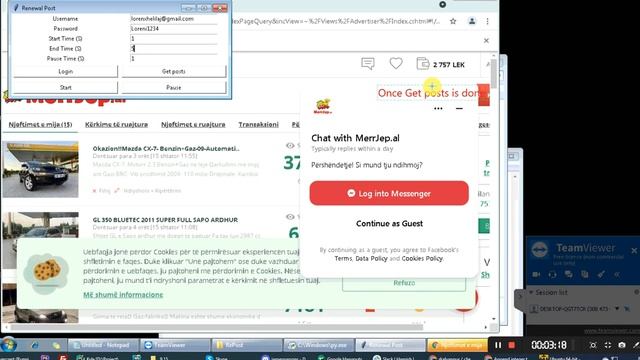Minimize the MerrJep chat widget
This screenshot has width=640, height=360.
459,109
